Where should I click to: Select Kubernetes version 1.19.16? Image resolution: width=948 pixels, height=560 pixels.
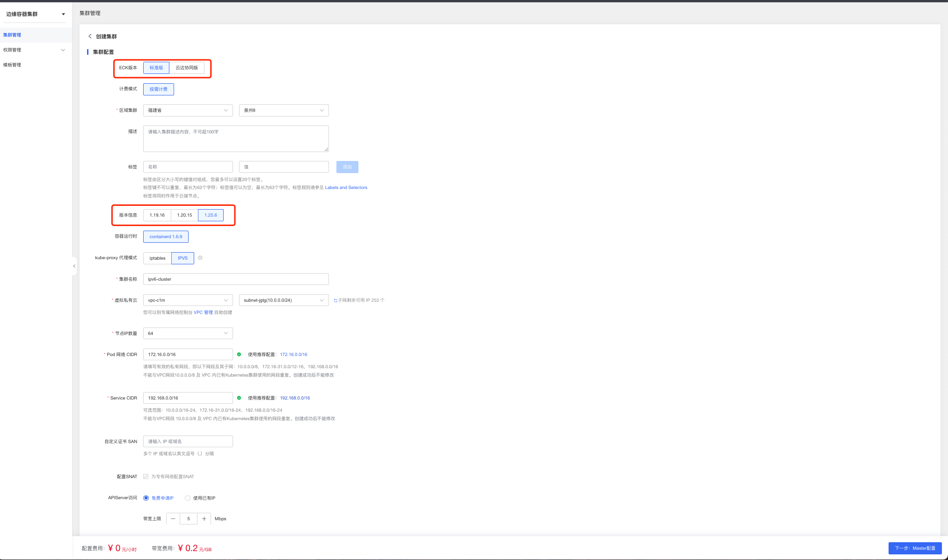pyautogui.click(x=157, y=215)
